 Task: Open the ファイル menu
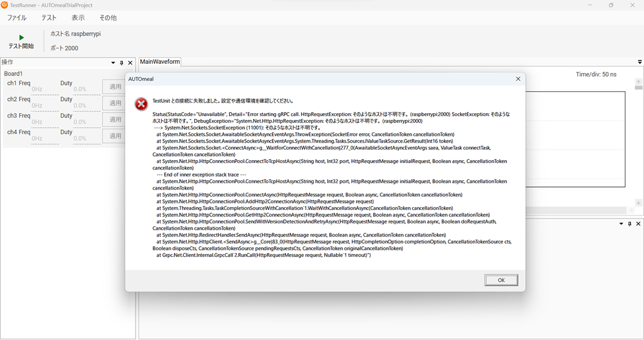(16, 18)
